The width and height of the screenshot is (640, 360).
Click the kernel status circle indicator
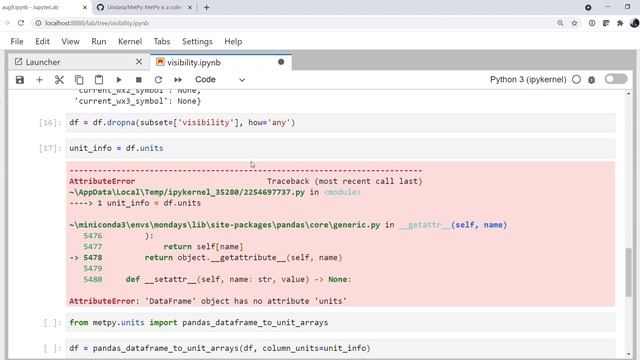(x=576, y=80)
